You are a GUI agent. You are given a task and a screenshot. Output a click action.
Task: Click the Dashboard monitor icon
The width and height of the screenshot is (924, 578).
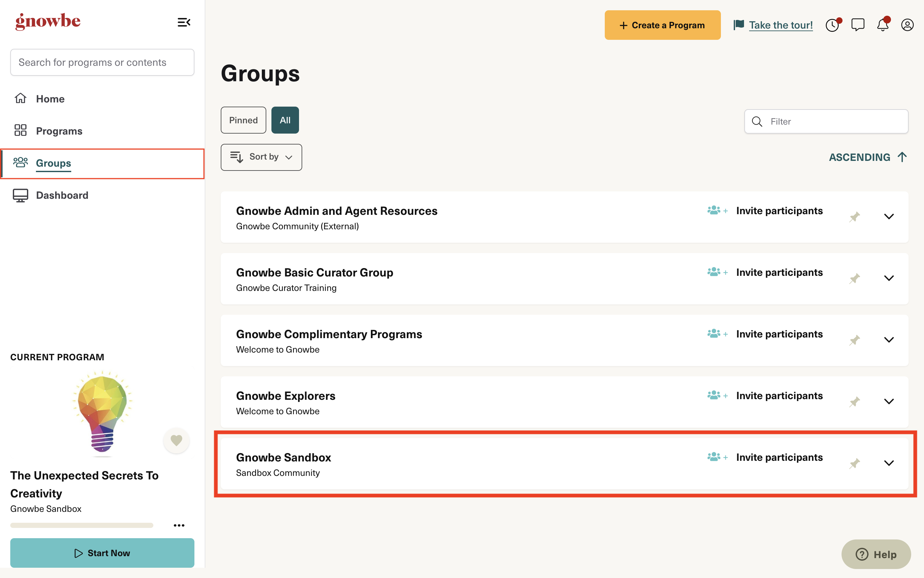coord(21,195)
